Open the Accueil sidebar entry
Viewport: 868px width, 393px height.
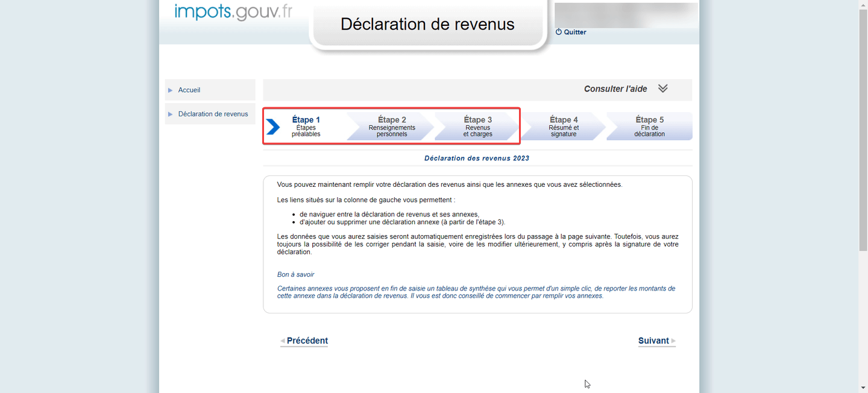click(x=189, y=90)
